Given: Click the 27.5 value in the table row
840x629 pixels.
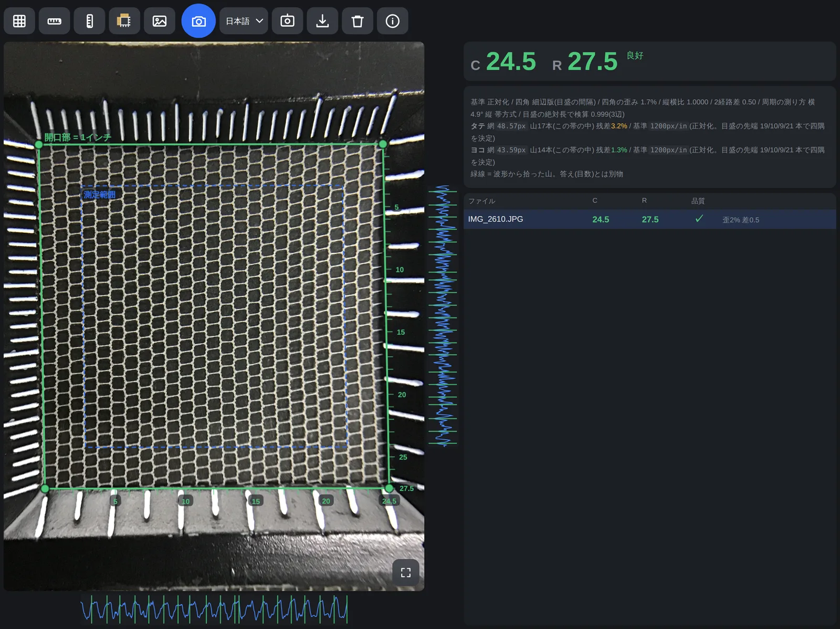Looking at the screenshot, I should click(650, 219).
